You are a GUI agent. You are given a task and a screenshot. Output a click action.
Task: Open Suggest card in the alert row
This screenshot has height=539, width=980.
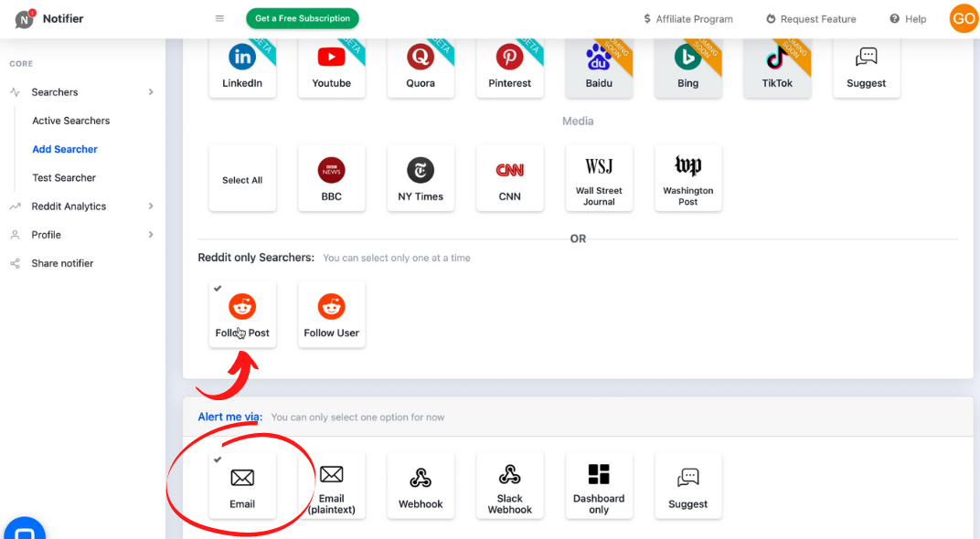coord(688,485)
